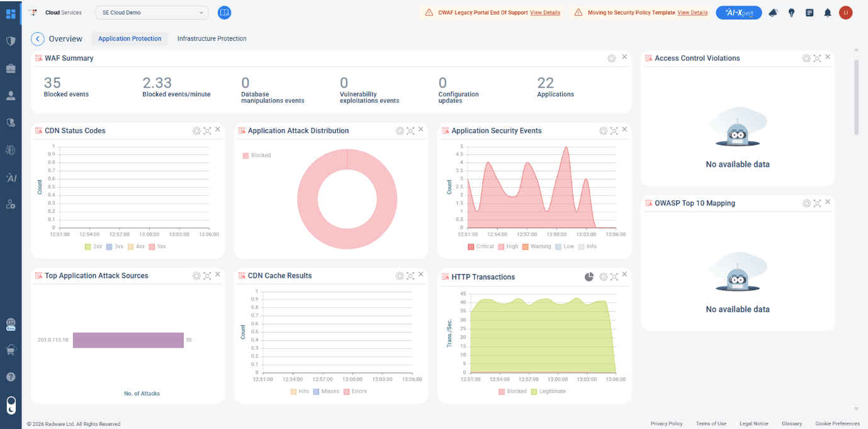Open Application Security Events settings gear
868x429 pixels.
point(604,130)
